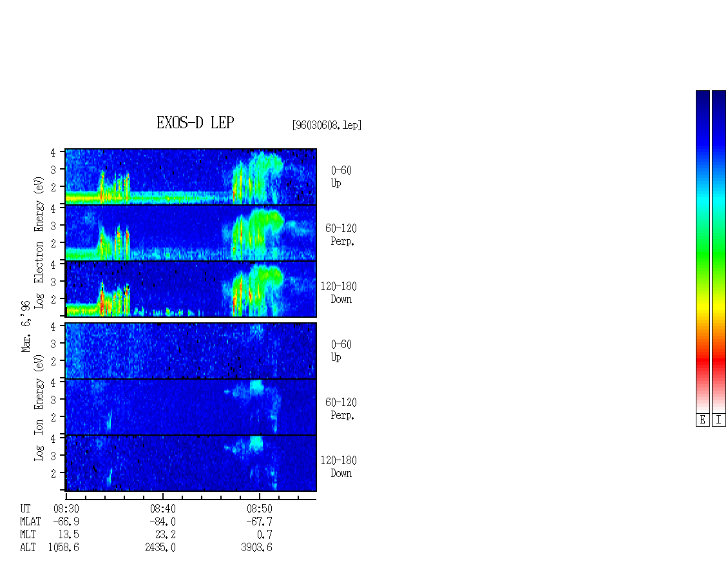The image size is (728, 564).
Task: Click the electron 60-120 Perp. spectrogram panel
Action: pyautogui.click(x=191, y=233)
